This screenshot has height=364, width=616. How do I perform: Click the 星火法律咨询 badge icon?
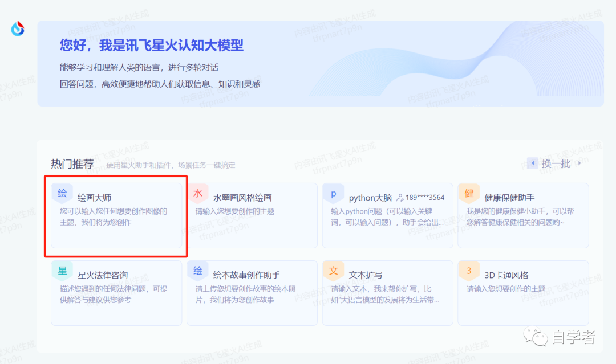click(62, 271)
